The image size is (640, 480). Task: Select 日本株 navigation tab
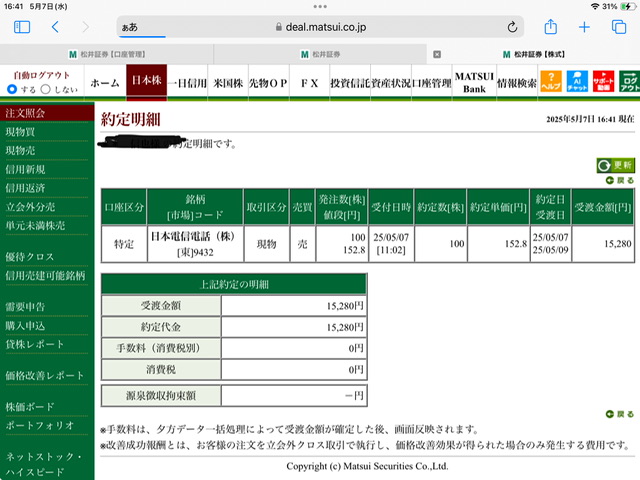[x=147, y=81]
